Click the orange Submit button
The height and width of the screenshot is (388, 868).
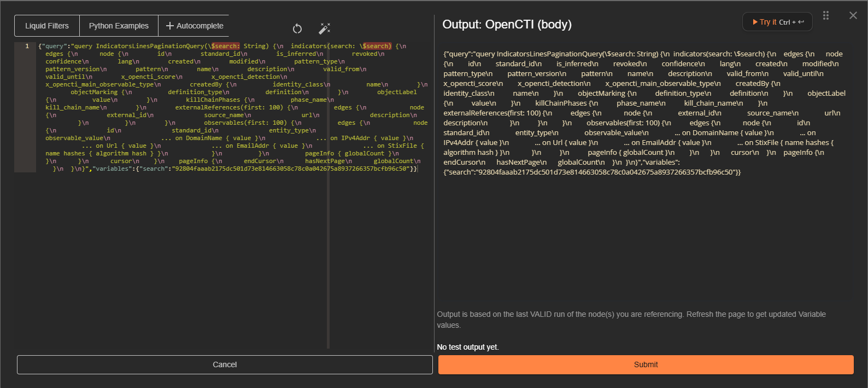coord(646,364)
